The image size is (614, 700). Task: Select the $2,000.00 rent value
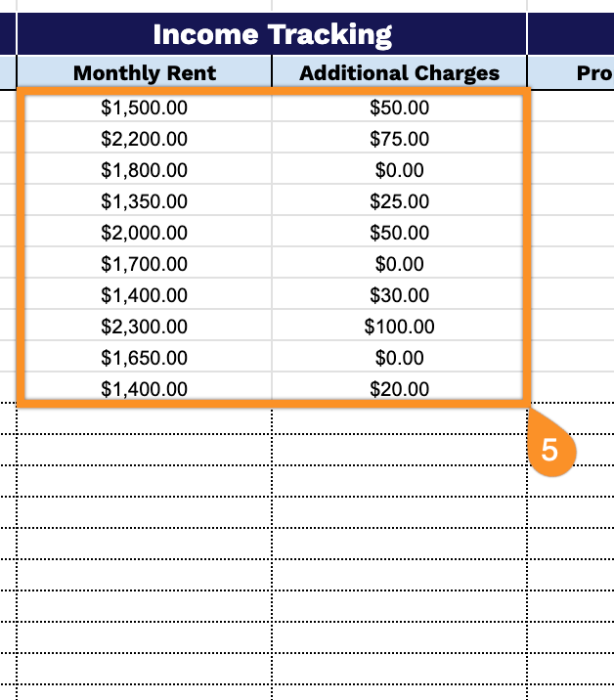(x=145, y=233)
